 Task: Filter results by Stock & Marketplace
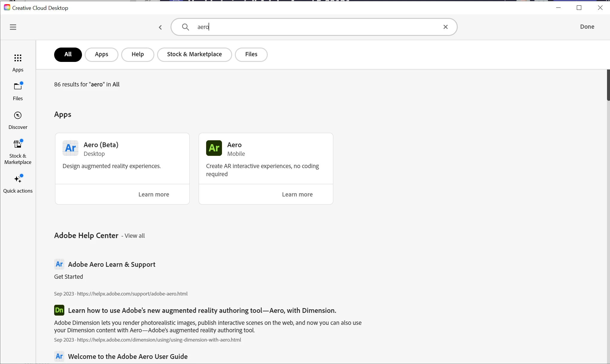coord(194,54)
